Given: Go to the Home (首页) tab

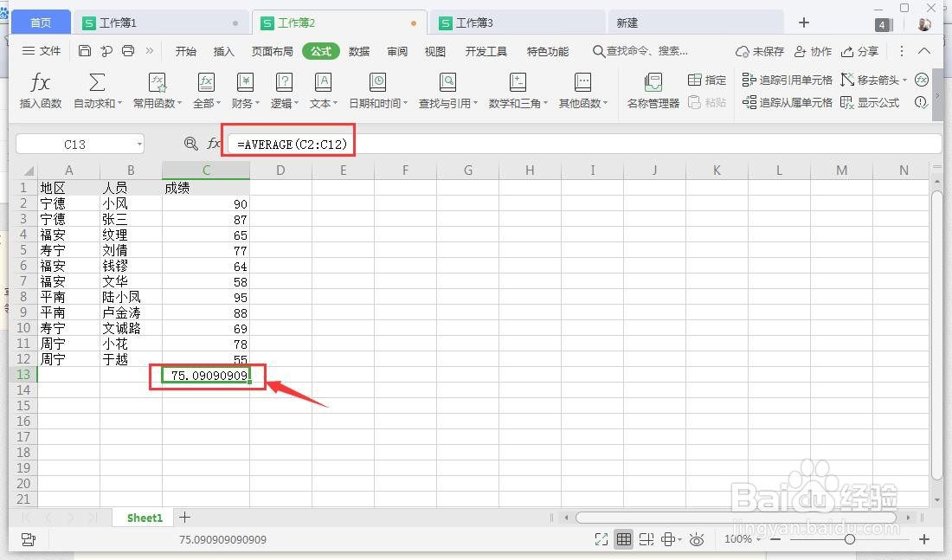Looking at the screenshot, I should coord(41,23).
